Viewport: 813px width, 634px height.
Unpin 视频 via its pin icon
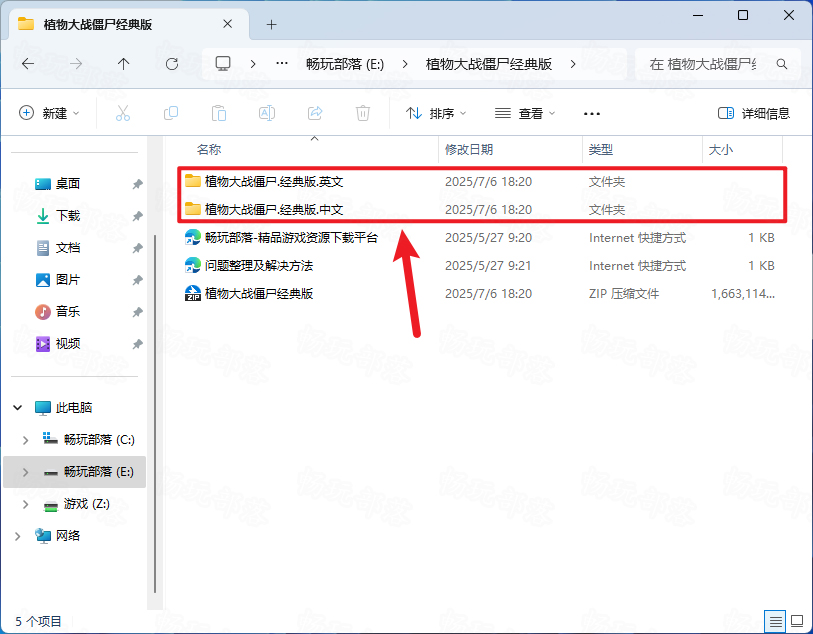pos(137,344)
